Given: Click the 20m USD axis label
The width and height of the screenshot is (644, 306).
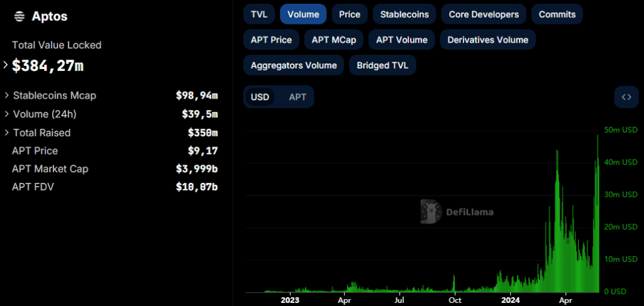Looking at the screenshot, I should pos(621,227).
